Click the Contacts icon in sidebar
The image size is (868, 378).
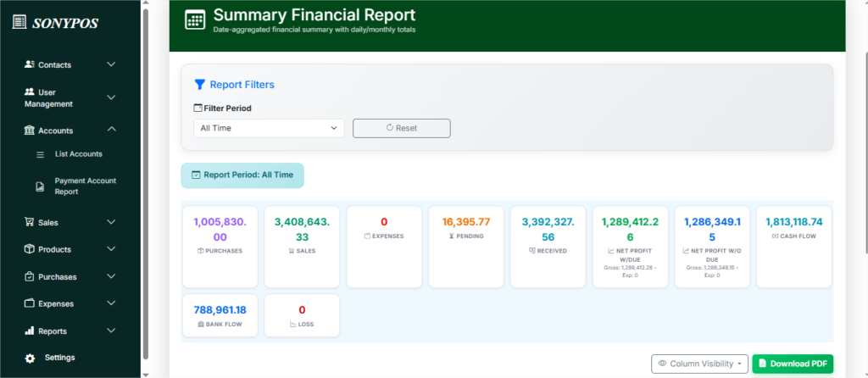click(x=30, y=64)
